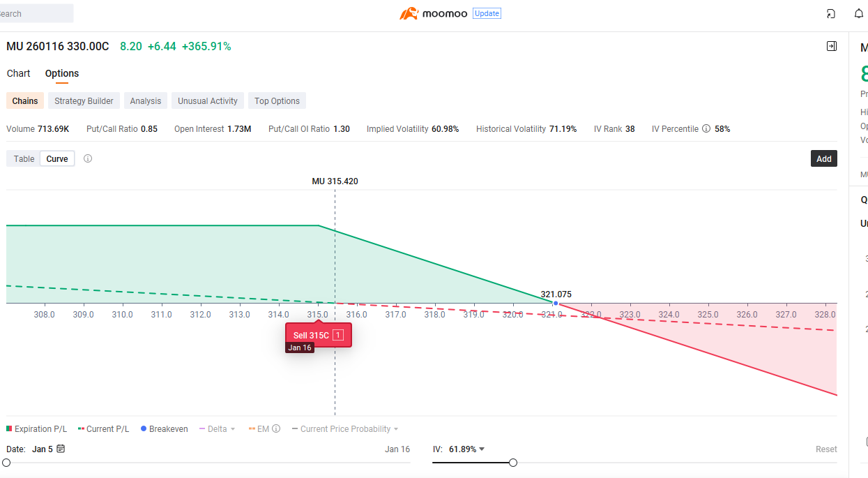The image size is (868, 478).
Task: Toggle Current P/L legend
Action: pyautogui.click(x=103, y=428)
